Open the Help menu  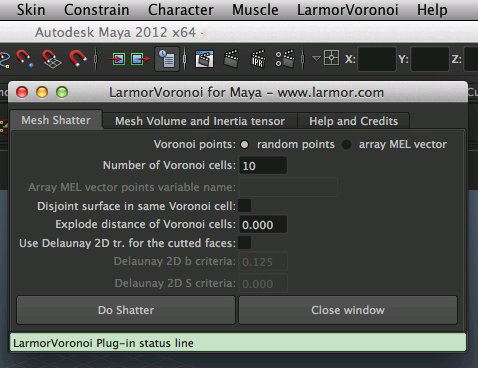432,10
